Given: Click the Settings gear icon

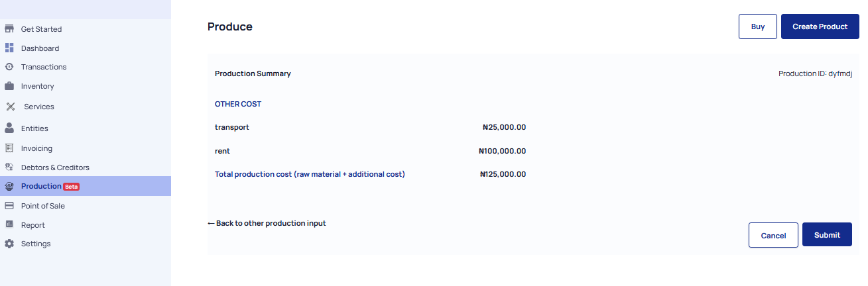Looking at the screenshot, I should tap(9, 244).
